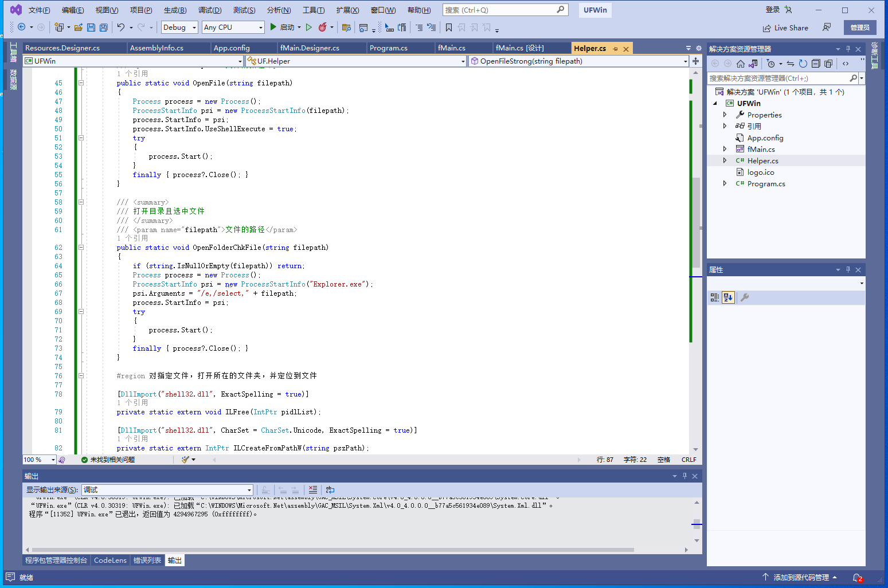Collapse All in Solution Explorer

tap(816, 64)
